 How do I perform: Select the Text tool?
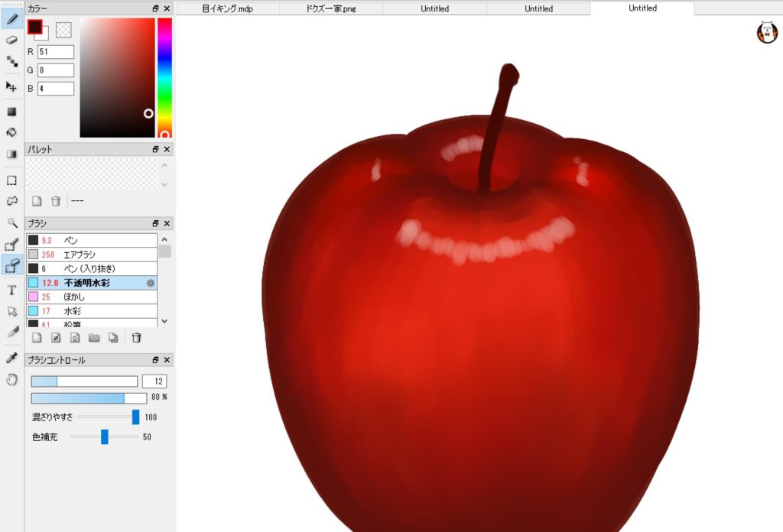pyautogui.click(x=11, y=290)
